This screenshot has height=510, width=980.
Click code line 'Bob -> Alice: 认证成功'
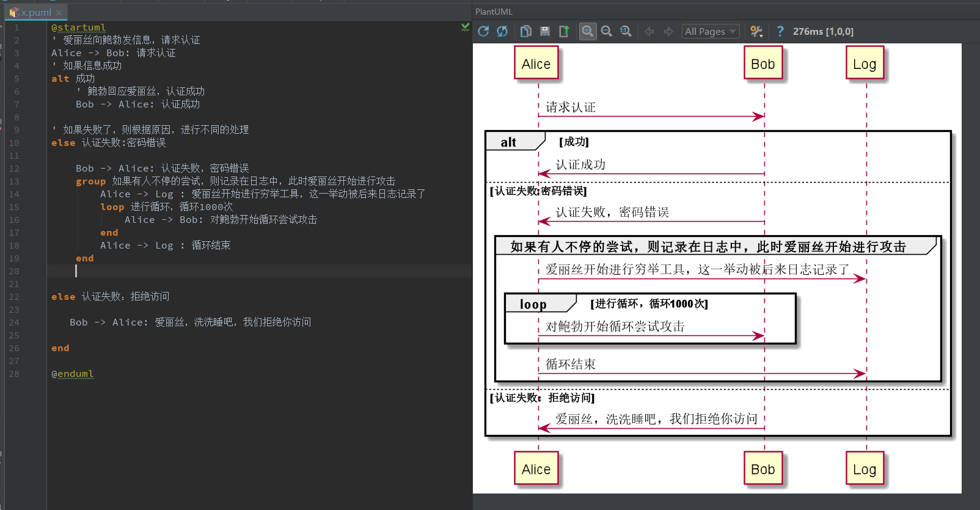(x=138, y=104)
